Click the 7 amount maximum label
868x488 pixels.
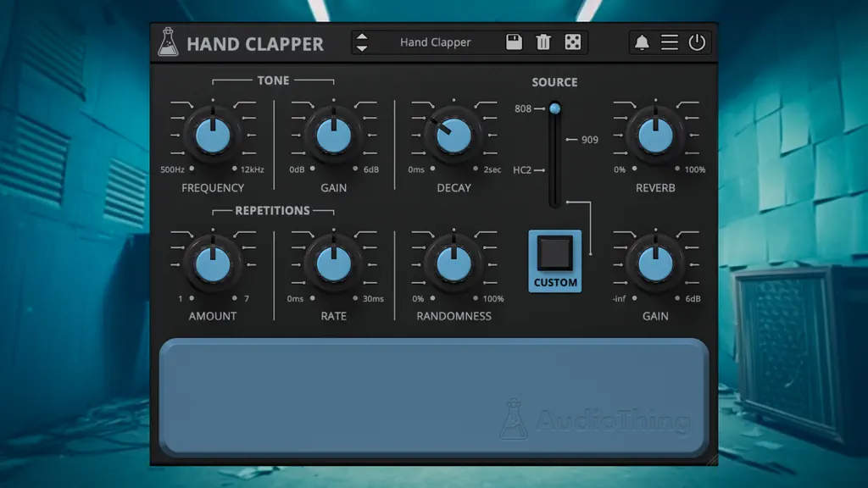(247, 299)
